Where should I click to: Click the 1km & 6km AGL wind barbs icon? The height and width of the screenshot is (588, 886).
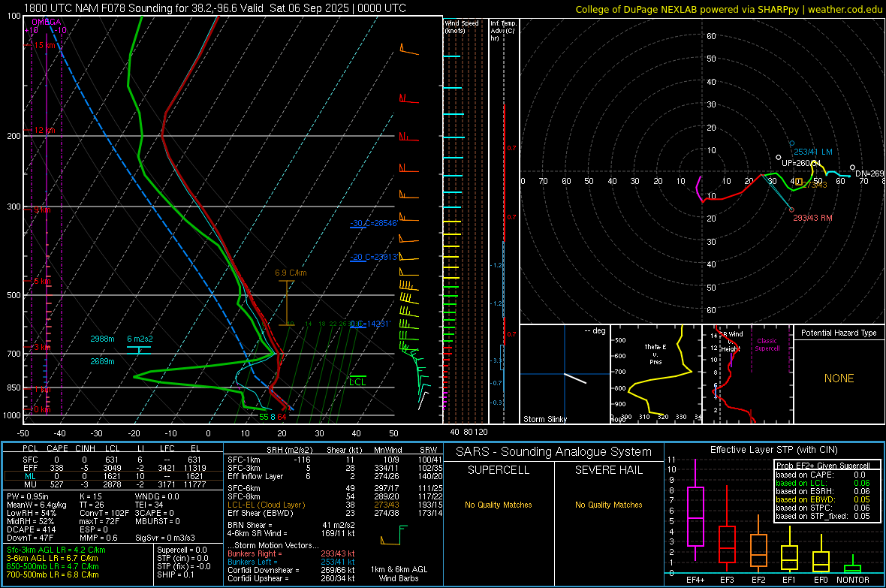point(394,535)
